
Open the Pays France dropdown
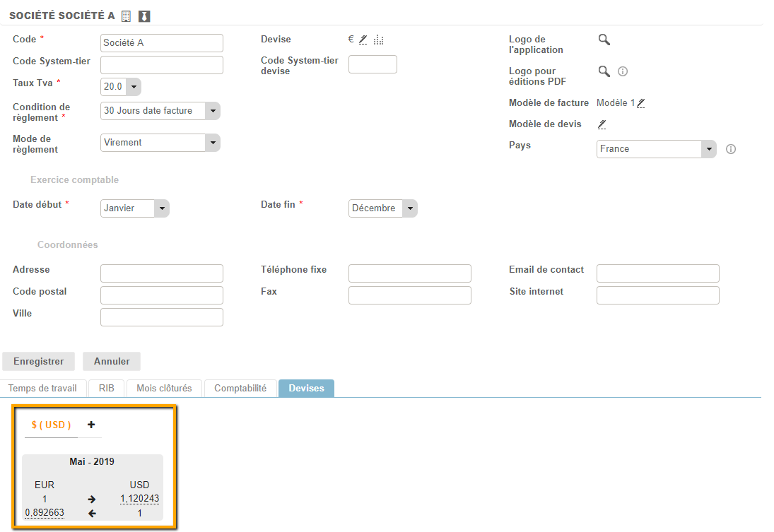coord(708,149)
